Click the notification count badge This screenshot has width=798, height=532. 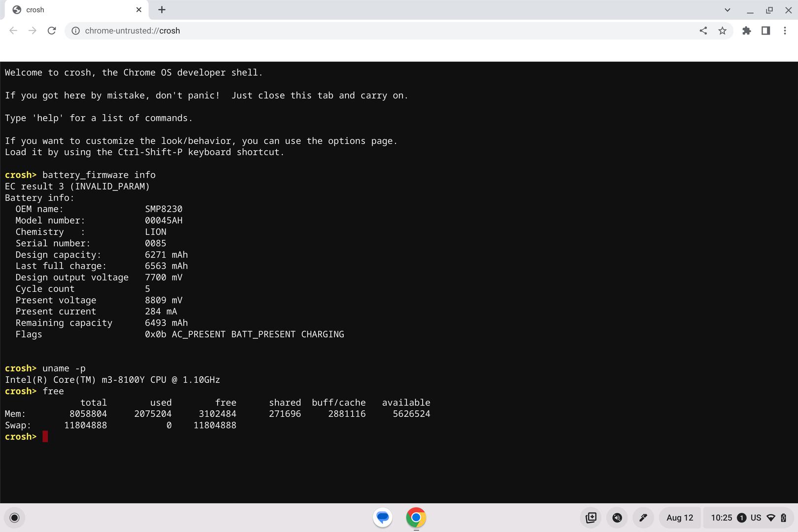[742, 518]
